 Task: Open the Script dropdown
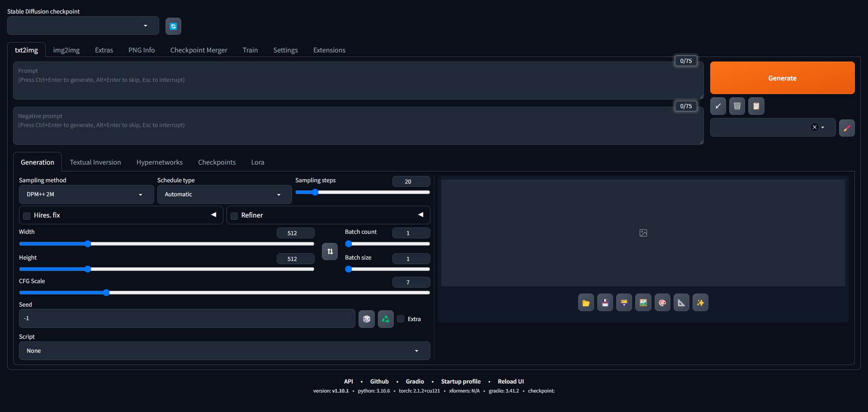pos(224,351)
